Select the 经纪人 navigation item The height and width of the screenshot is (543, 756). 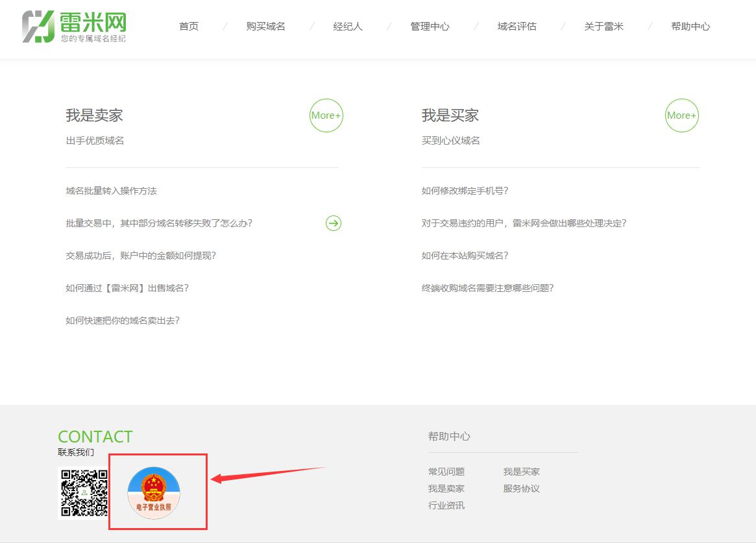[348, 27]
